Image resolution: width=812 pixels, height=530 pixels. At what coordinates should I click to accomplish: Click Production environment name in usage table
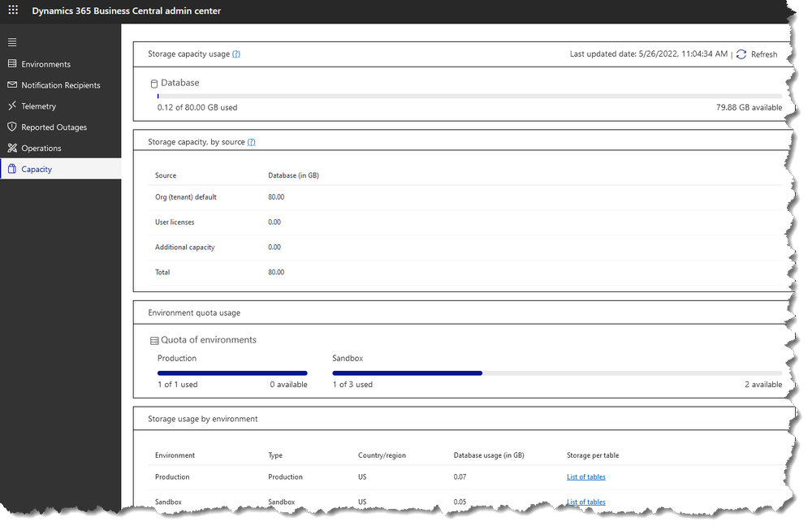click(x=172, y=476)
